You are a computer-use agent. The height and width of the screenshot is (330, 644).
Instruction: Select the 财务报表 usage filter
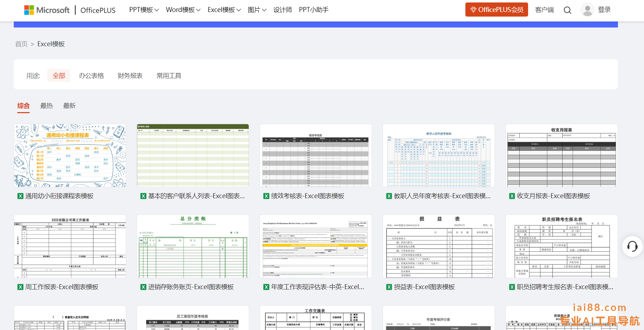coord(130,76)
